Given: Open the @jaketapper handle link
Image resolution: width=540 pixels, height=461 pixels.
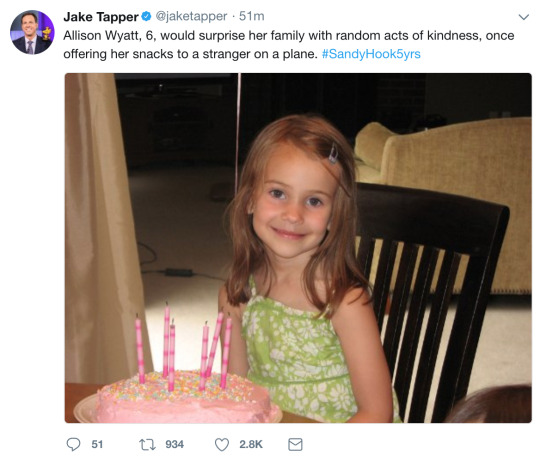Looking at the screenshot, I should point(191,16).
